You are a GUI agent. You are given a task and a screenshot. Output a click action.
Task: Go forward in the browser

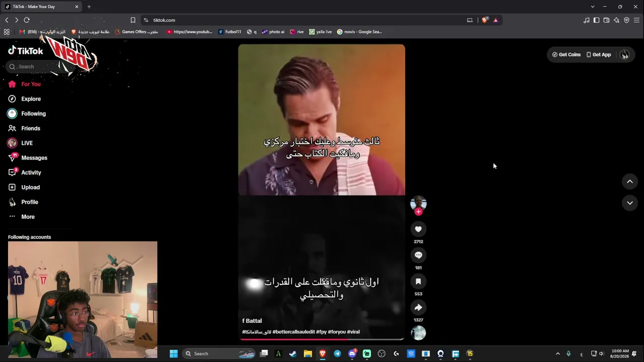(x=17, y=20)
